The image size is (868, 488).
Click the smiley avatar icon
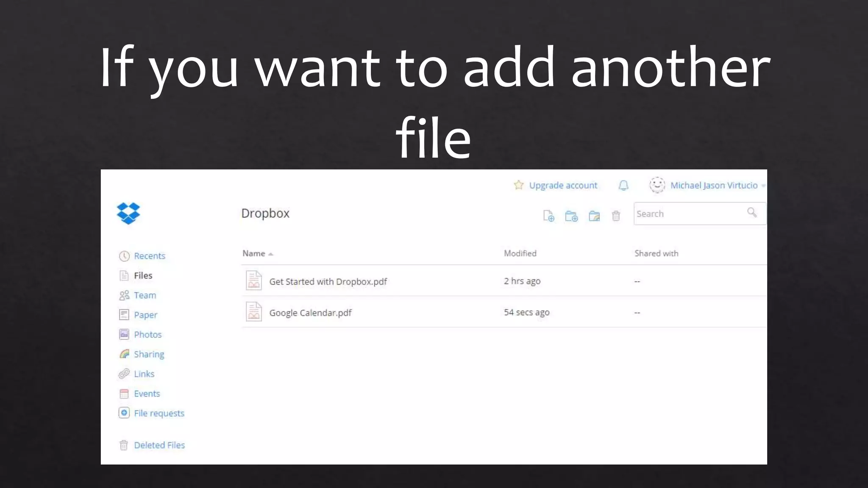coord(657,185)
